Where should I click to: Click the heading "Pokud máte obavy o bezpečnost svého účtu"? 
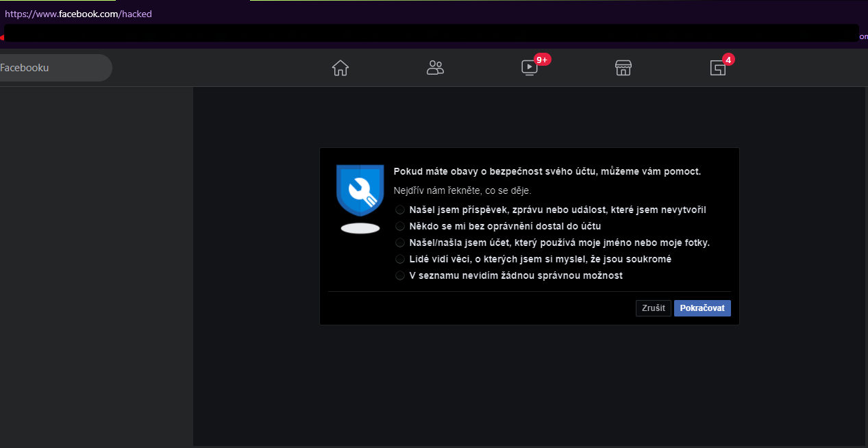[x=547, y=171]
